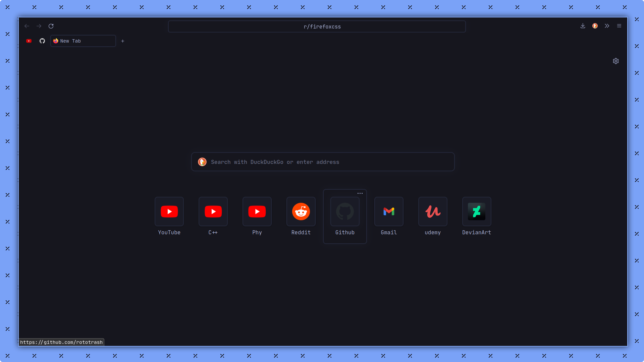This screenshot has height=362, width=644.
Task: Open the DevianArt shortcut tile
Action: pyautogui.click(x=477, y=212)
